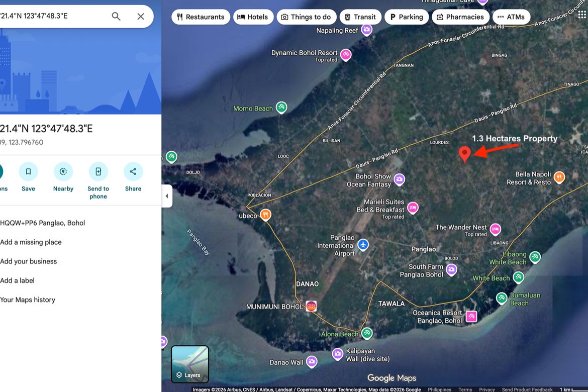Click The Wander Nest hotel pin
Viewport: 588px width, 392px height.
(496, 229)
